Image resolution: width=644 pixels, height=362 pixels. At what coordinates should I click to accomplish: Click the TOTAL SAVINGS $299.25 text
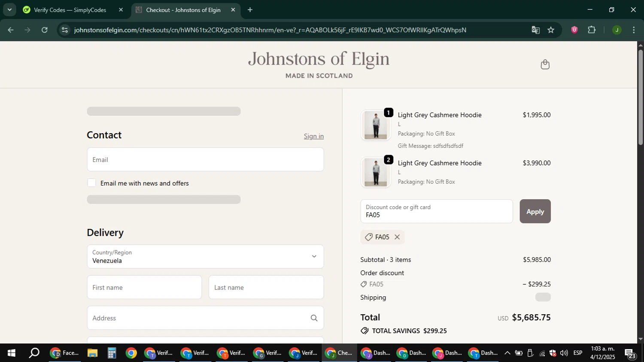[x=409, y=331]
